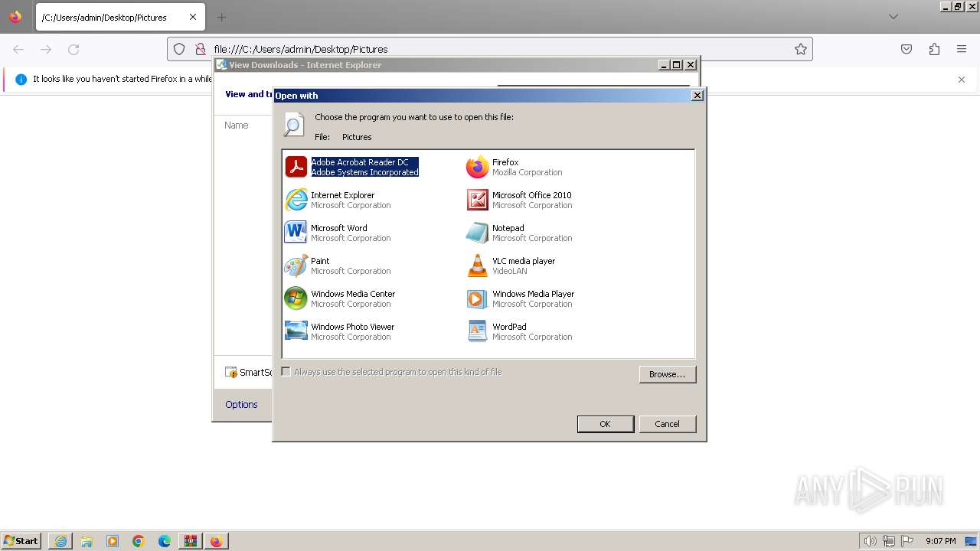
Task: Open the Firefox extensions icon
Action: coord(934,49)
